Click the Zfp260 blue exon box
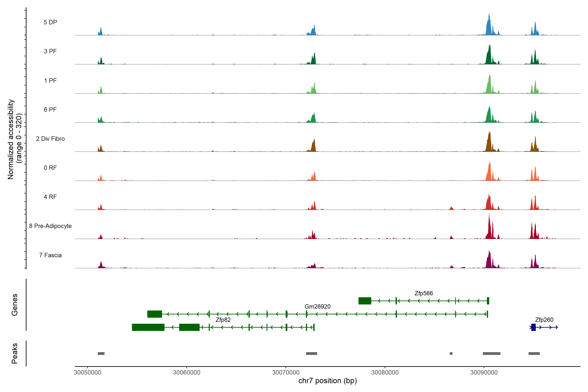This screenshot has height=392, width=588. click(533, 327)
